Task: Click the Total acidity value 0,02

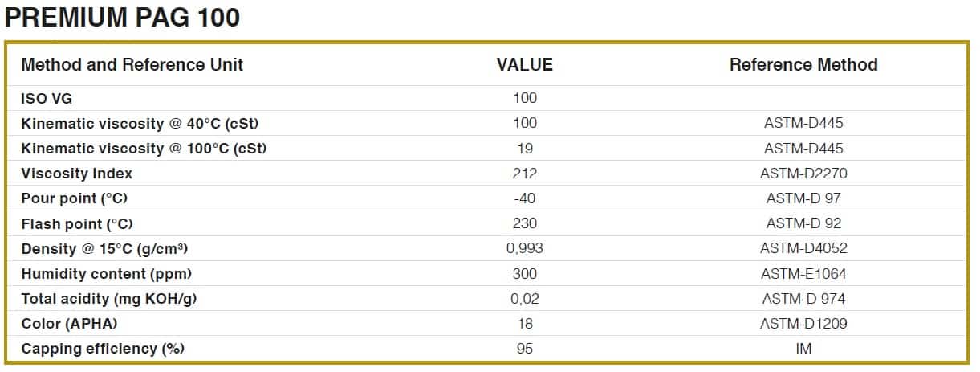Action: point(525,299)
